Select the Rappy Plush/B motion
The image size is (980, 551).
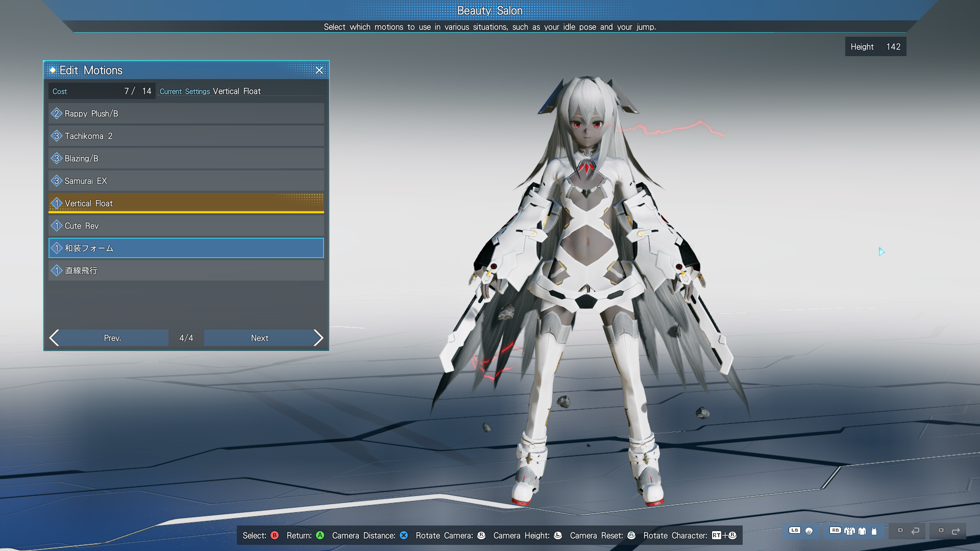tap(186, 113)
